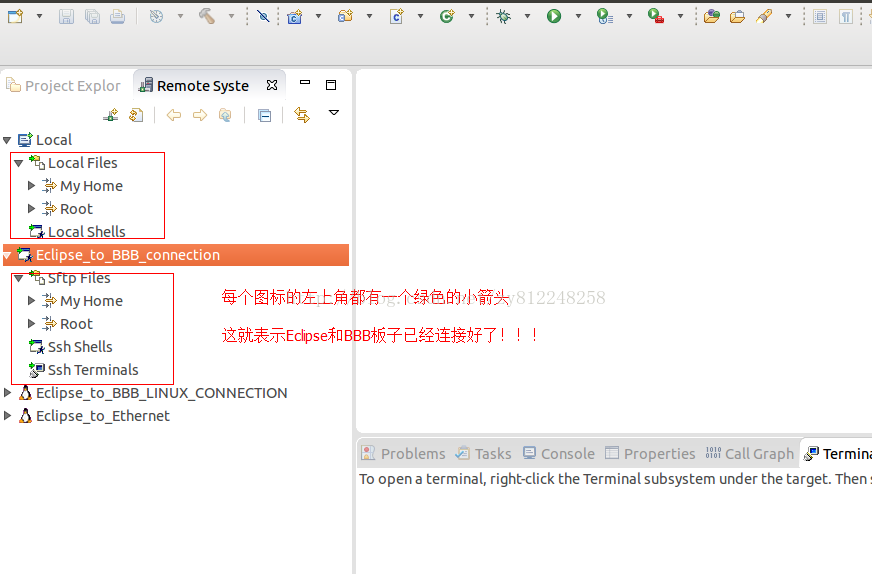Toggle Link with Editor arrows icon
Viewport: 872px width, 574px height.
coord(302,115)
